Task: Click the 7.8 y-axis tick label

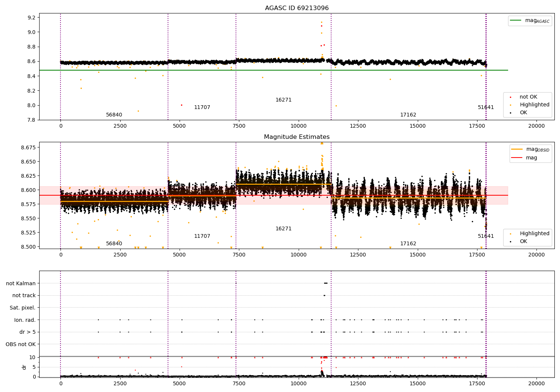Action: tap(31, 120)
